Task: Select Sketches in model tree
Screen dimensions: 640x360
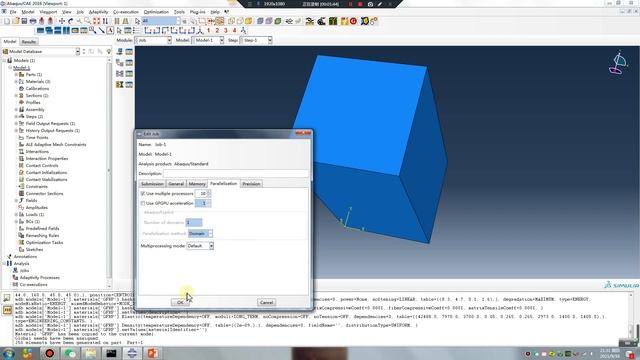Action: pos(34,249)
